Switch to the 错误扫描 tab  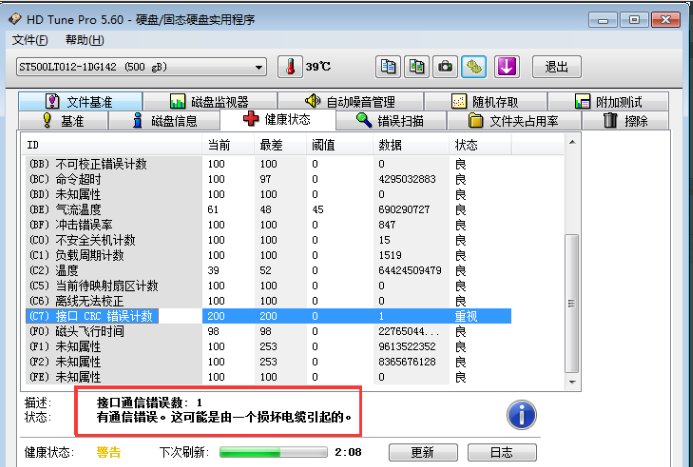391,120
